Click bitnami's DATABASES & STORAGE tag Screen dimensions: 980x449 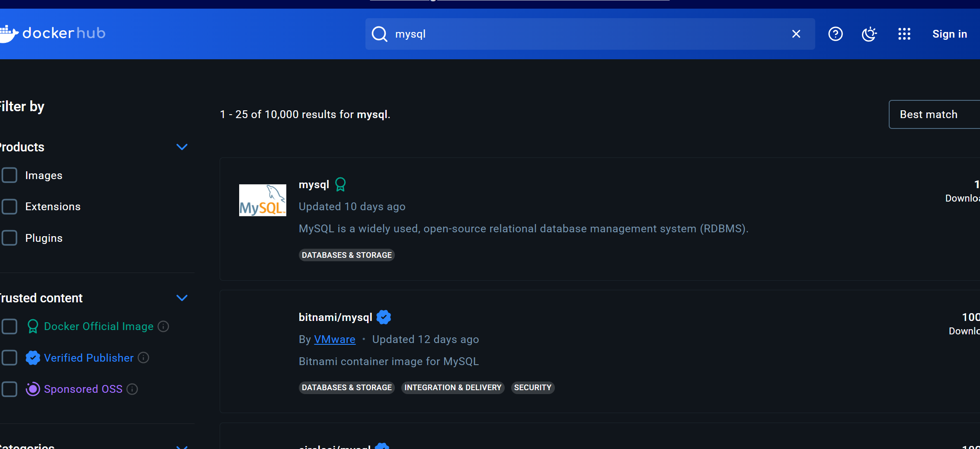pyautogui.click(x=347, y=388)
